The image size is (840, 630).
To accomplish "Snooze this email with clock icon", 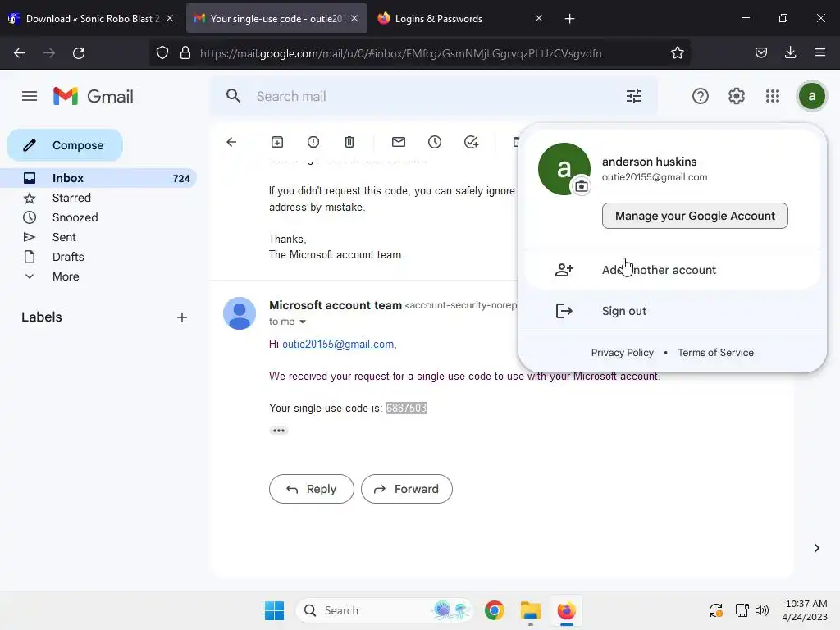I will tap(435, 142).
